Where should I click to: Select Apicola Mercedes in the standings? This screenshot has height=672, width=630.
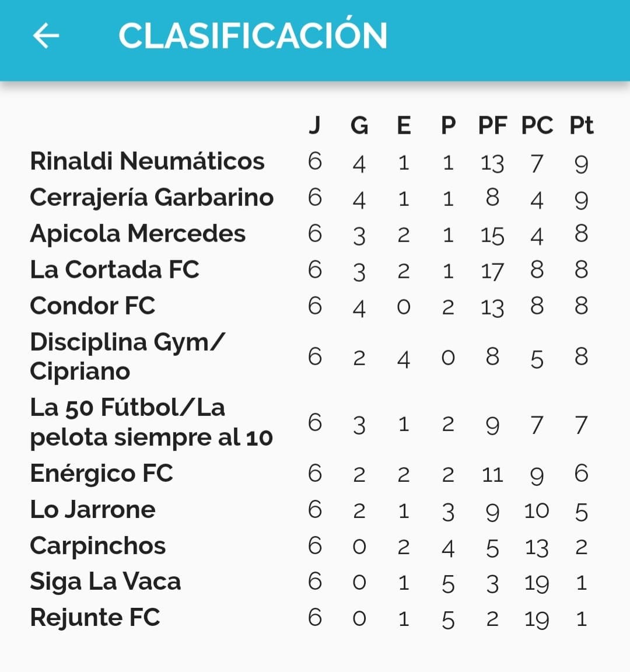pyautogui.click(x=138, y=234)
